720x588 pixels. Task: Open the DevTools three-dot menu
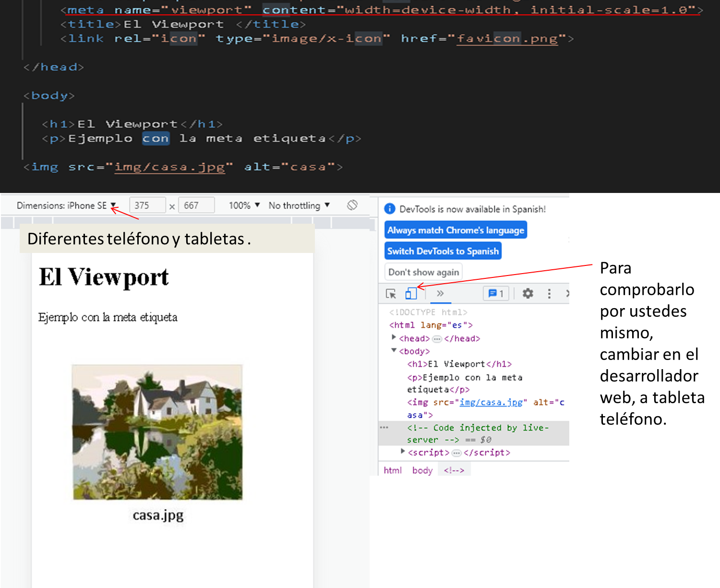(x=549, y=293)
